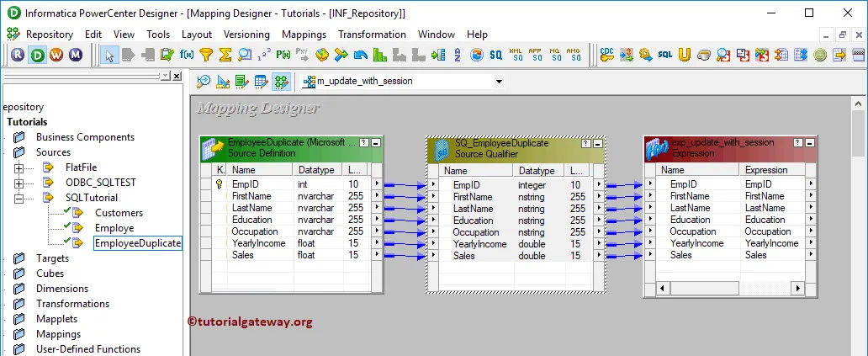Select the EmployeeDuplicate source in tree
Viewport: 868px width, 356px height.
tap(138, 243)
